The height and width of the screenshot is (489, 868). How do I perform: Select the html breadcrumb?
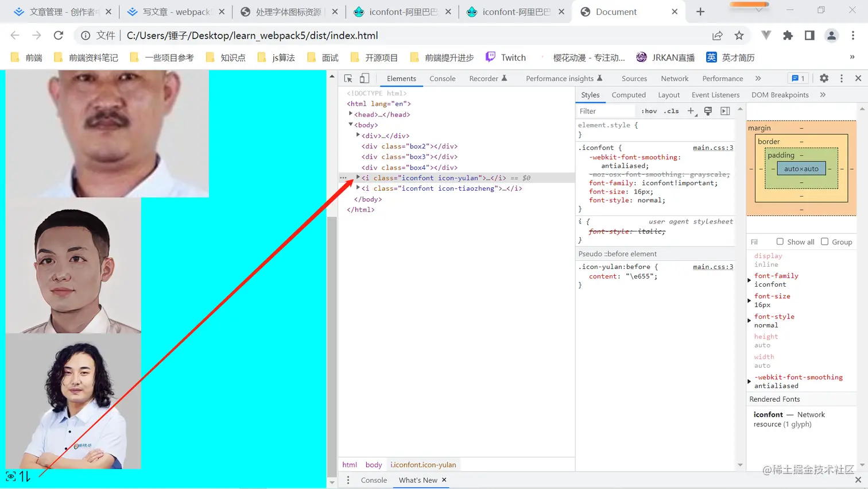tap(350, 464)
